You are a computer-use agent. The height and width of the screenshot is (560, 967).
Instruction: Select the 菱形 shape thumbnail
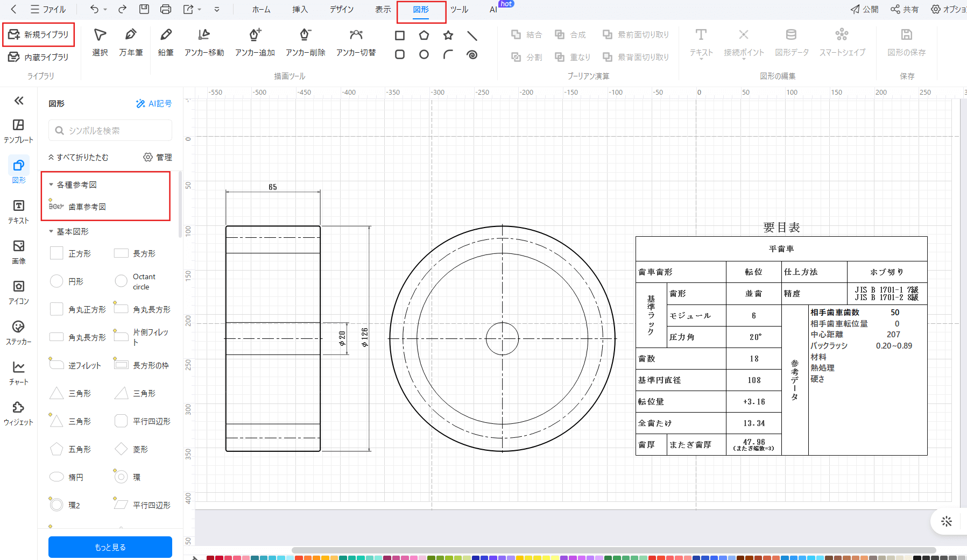(x=121, y=449)
